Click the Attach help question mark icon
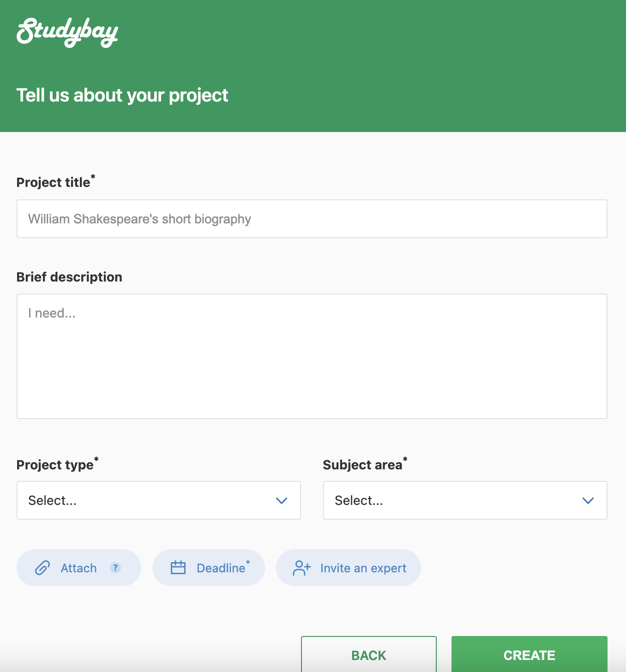This screenshot has height=672, width=626. click(x=115, y=568)
